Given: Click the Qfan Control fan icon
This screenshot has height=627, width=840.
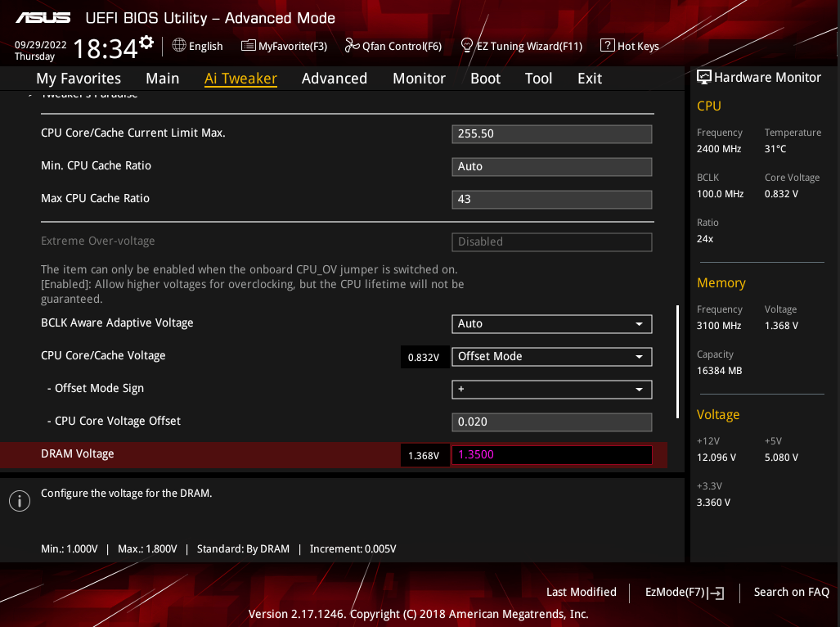Looking at the screenshot, I should click(x=352, y=46).
